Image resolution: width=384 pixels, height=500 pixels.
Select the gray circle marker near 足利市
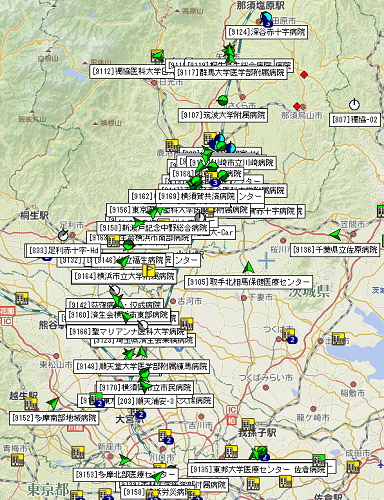point(63,235)
